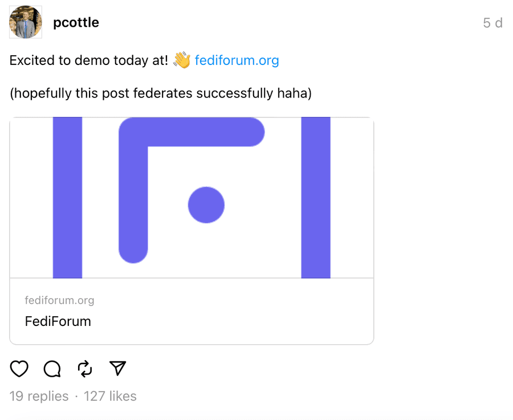The height and width of the screenshot is (420, 513).
Task: View the 19 replies
Action: (x=39, y=396)
